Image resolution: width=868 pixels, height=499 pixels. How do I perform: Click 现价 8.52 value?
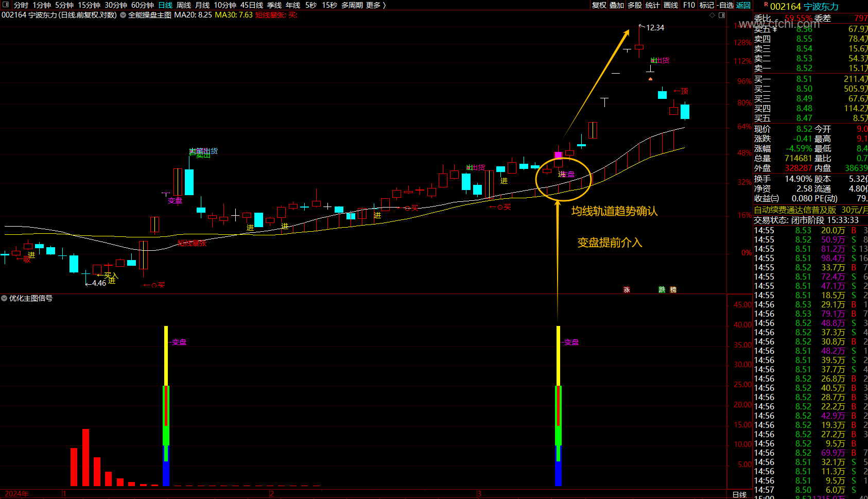(804, 129)
